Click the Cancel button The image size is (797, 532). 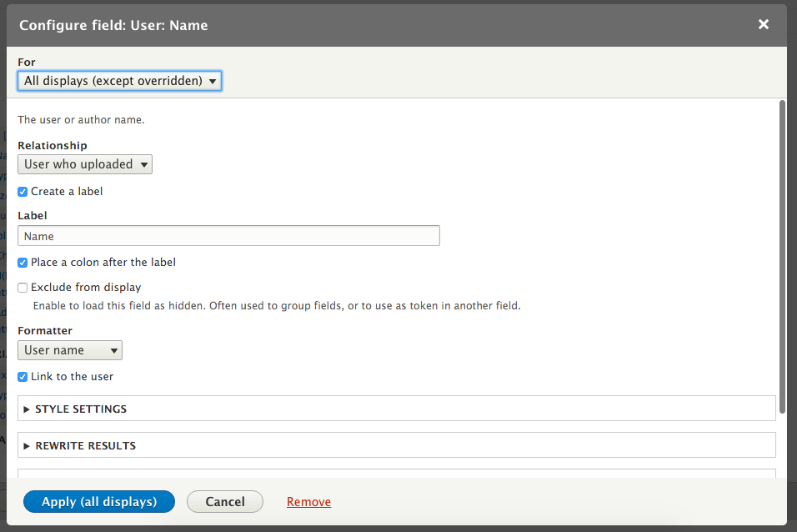pyautogui.click(x=225, y=501)
